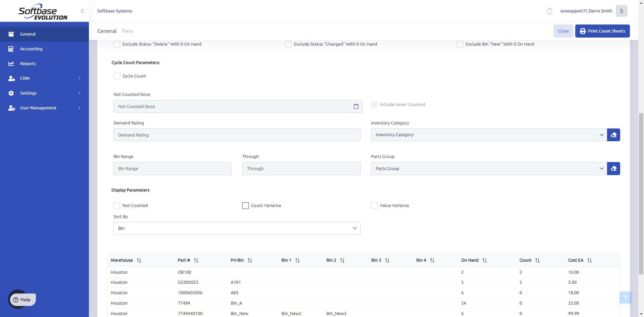
Task: Check the Not Counted display option
Action: (x=117, y=206)
